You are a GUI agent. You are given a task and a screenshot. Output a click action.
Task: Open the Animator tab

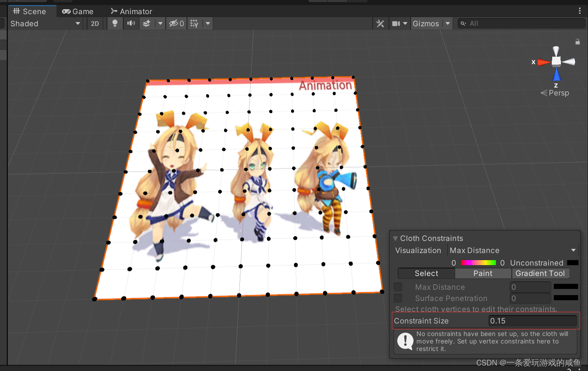(x=132, y=11)
